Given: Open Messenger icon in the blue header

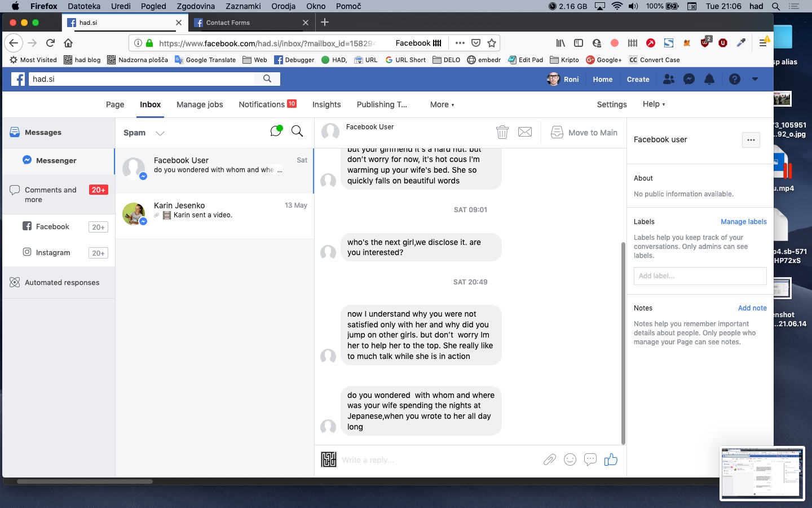Looking at the screenshot, I should (689, 80).
